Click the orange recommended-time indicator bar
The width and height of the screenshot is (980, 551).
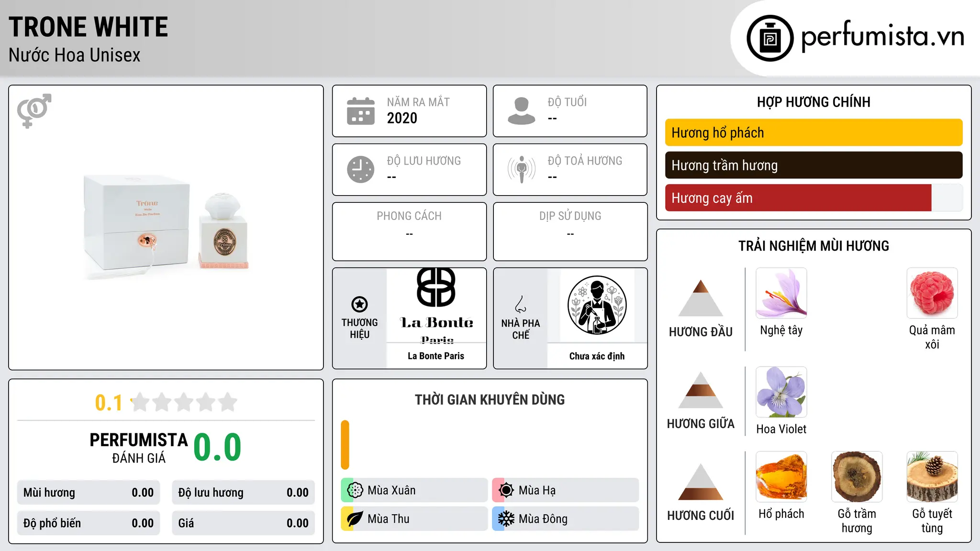pyautogui.click(x=345, y=445)
